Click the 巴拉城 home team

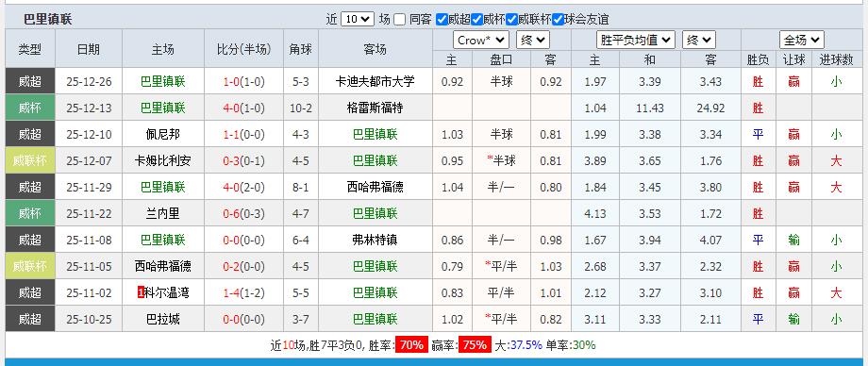[162, 320]
